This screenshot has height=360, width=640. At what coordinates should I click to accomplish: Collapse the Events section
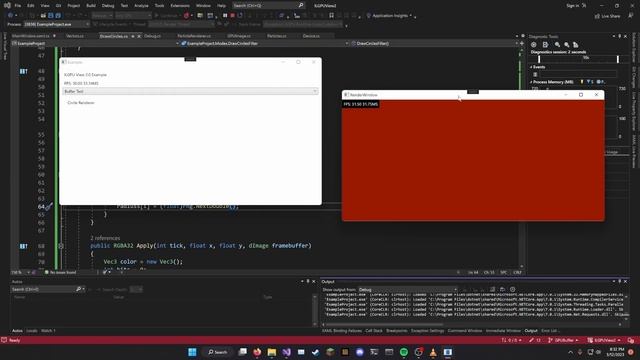tap(531, 67)
